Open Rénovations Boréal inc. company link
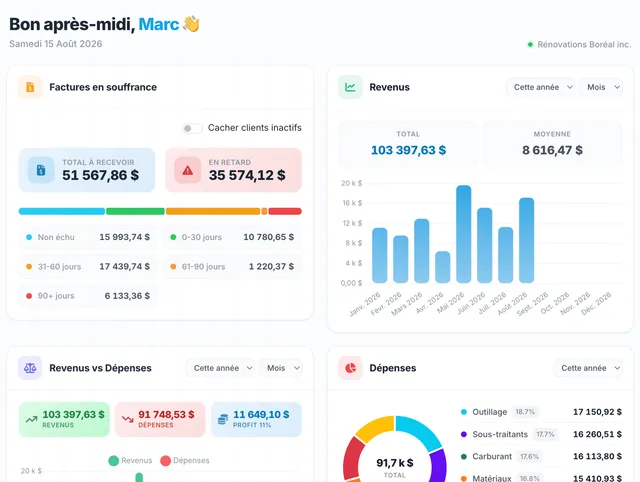The width and height of the screenshot is (640, 482). point(584,44)
